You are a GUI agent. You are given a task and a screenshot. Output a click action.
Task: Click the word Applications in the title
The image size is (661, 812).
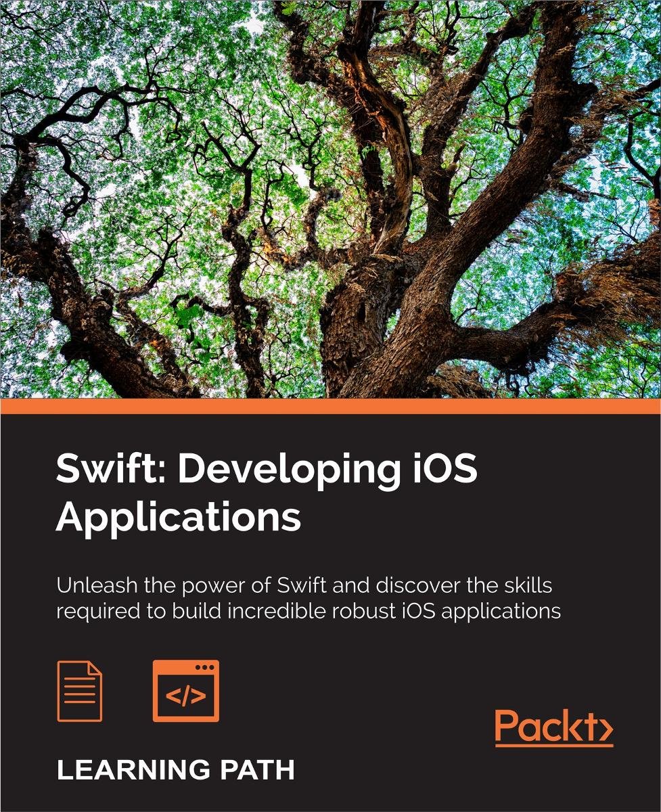(178, 518)
